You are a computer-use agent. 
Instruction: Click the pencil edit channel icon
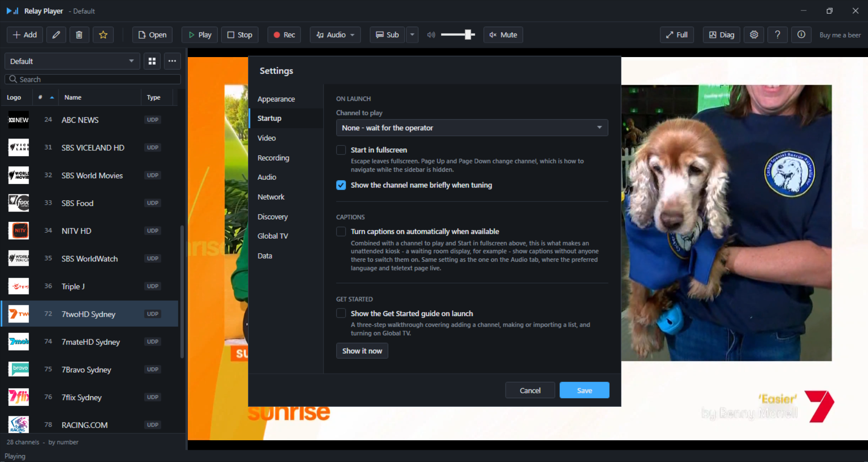(x=56, y=35)
